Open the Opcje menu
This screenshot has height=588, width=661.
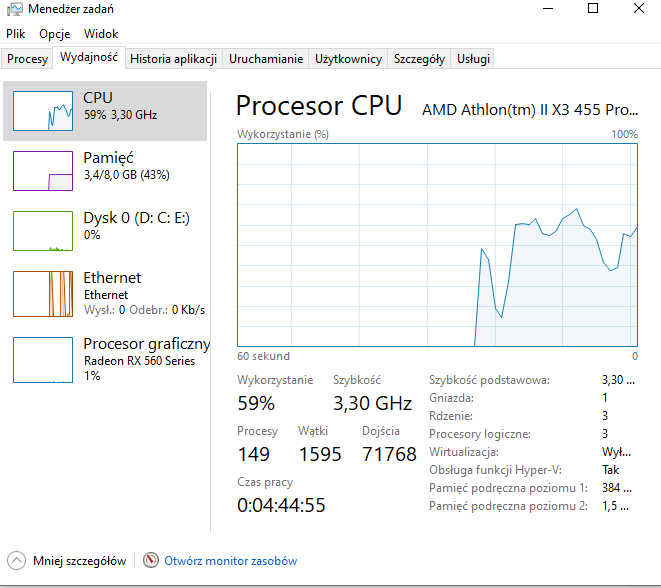tap(54, 34)
